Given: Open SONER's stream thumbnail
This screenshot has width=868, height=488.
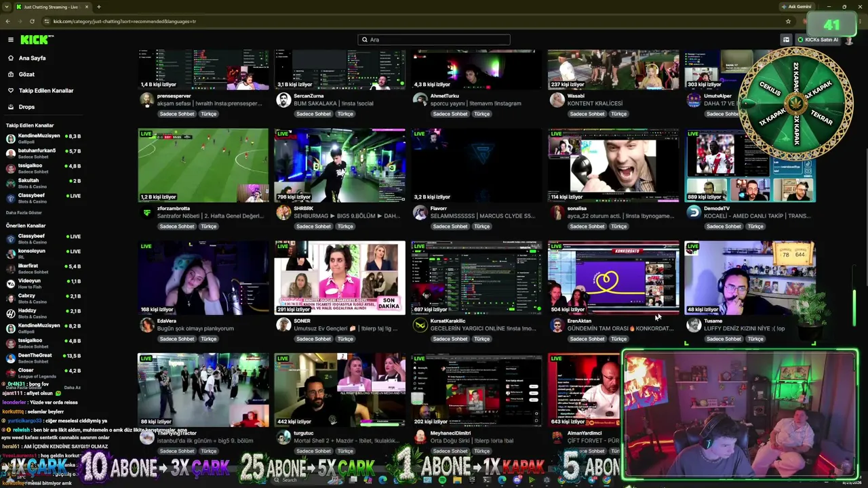Looking at the screenshot, I should click(x=340, y=278).
